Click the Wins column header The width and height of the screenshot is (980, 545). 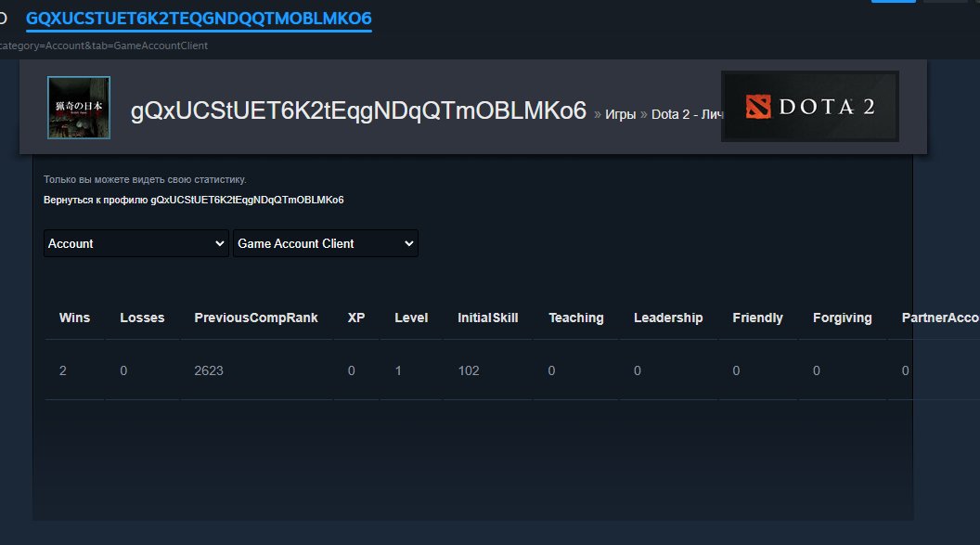click(x=74, y=318)
